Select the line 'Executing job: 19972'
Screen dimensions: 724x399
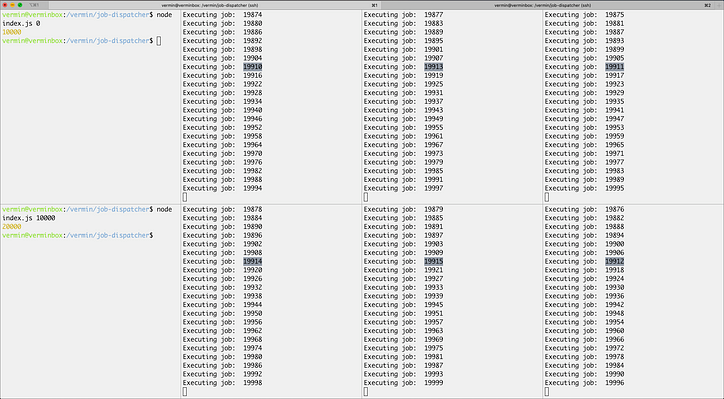584,348
